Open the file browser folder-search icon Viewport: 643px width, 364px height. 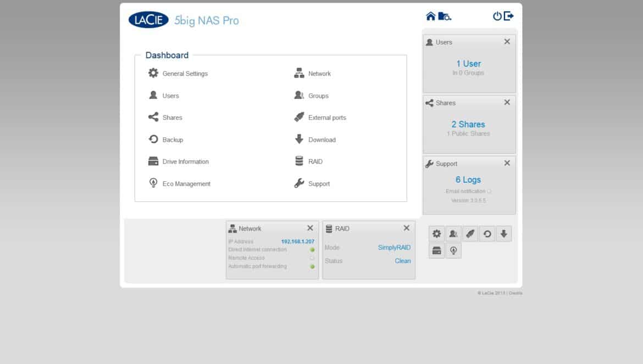445,16
